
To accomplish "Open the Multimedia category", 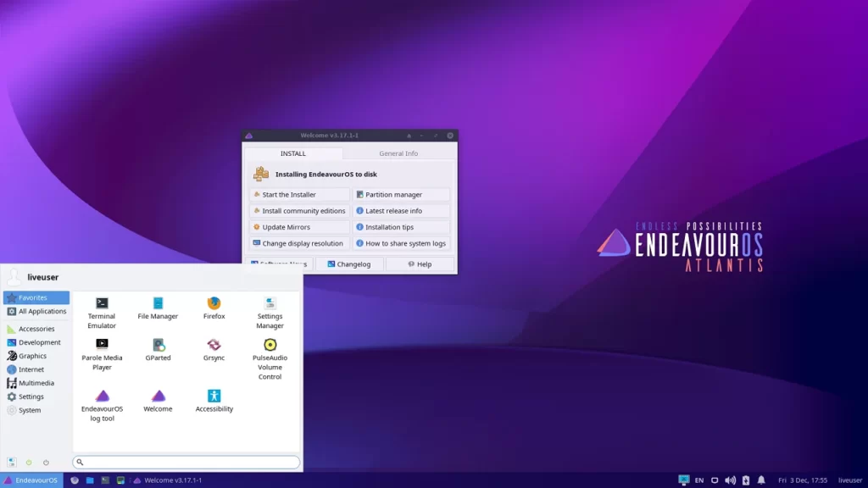I will point(36,383).
